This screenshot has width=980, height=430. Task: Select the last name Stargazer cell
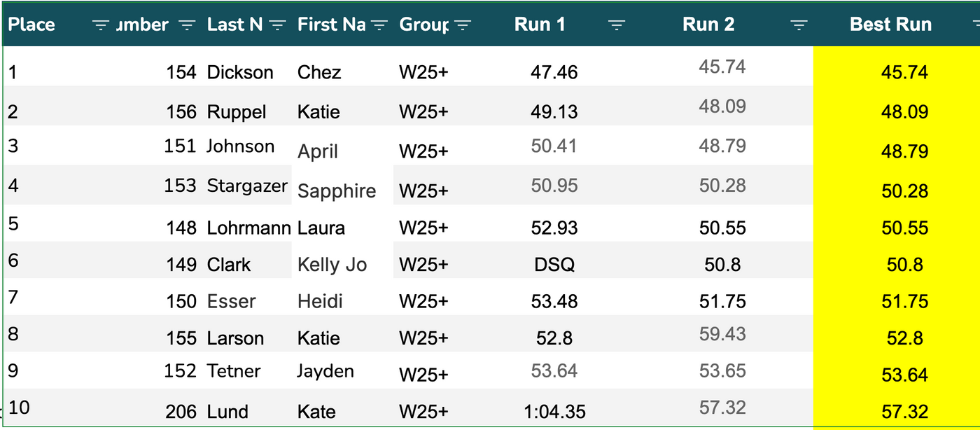point(247,186)
